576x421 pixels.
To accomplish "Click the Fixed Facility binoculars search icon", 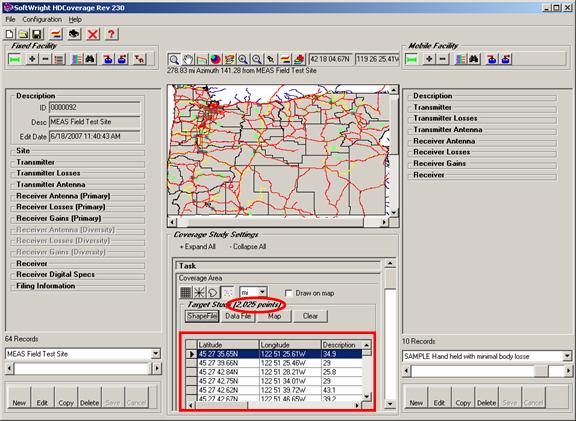I will coord(90,59).
